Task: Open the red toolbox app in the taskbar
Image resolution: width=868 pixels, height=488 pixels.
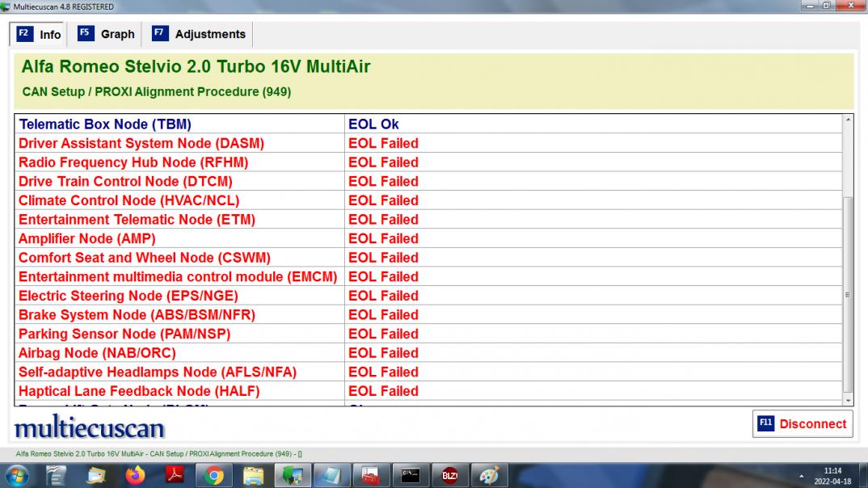Action: click(370, 475)
